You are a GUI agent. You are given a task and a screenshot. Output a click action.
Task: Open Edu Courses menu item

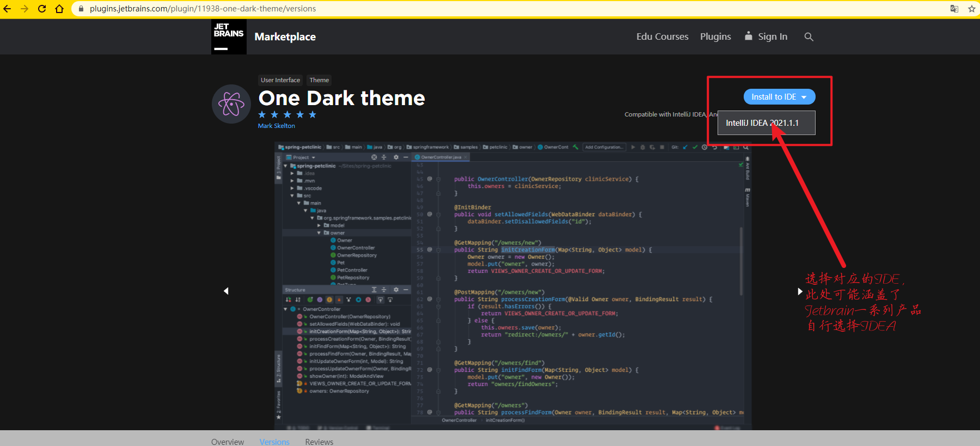pos(662,36)
